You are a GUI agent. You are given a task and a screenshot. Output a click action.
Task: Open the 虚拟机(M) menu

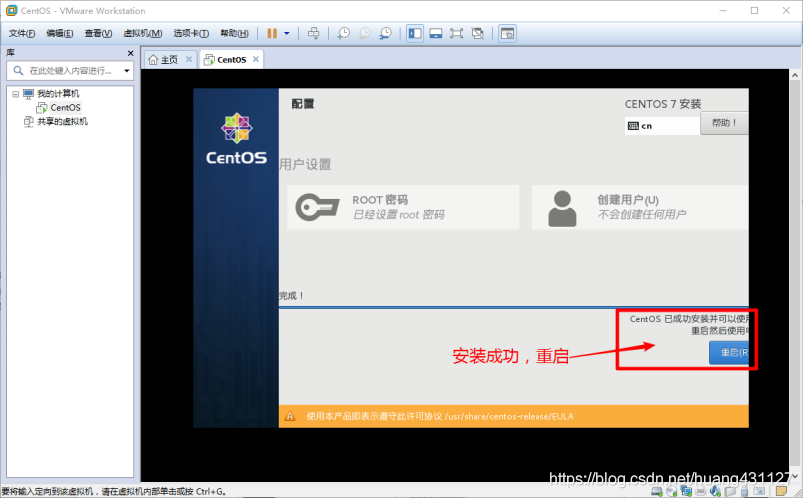click(143, 33)
